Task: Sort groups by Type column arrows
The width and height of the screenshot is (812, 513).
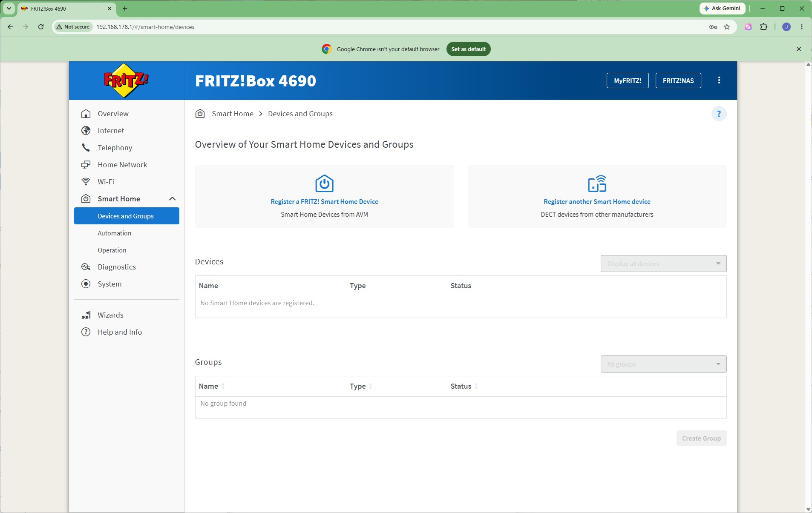Action: 371,386
